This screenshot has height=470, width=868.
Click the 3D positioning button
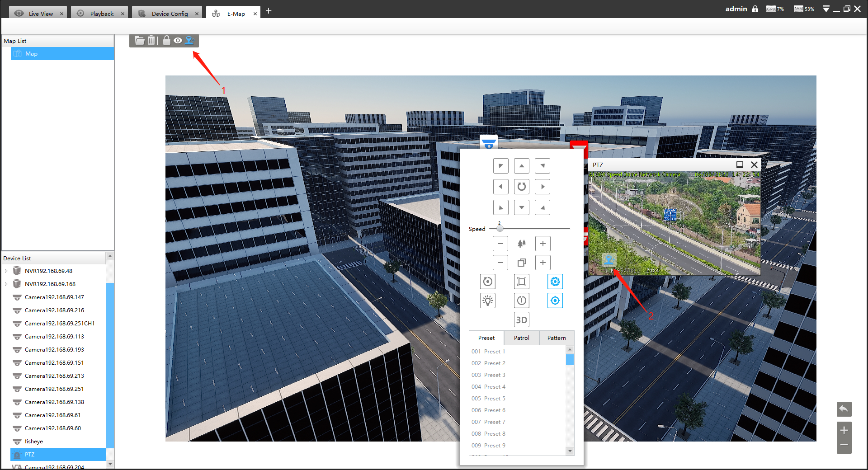(x=521, y=320)
